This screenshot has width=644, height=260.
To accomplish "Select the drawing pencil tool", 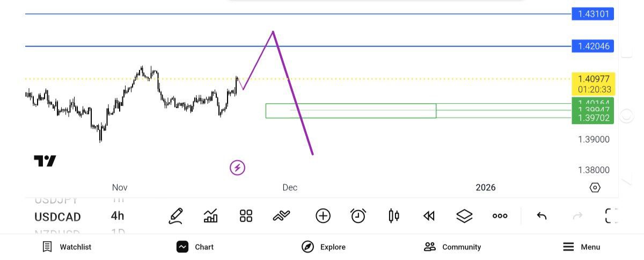I will [175, 216].
